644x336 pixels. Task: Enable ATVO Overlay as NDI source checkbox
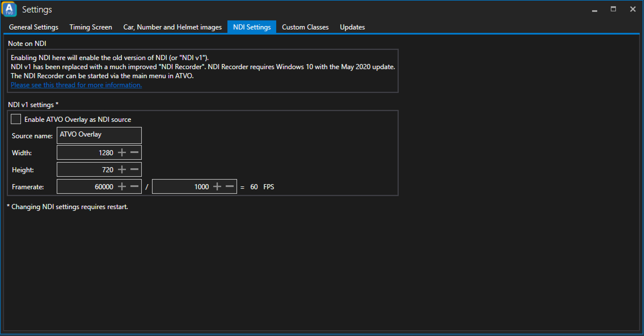tap(16, 119)
